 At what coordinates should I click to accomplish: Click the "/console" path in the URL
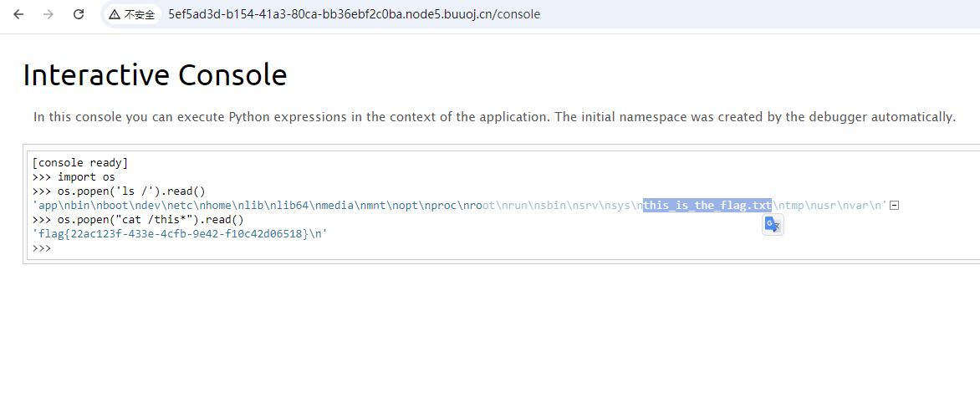tap(518, 14)
